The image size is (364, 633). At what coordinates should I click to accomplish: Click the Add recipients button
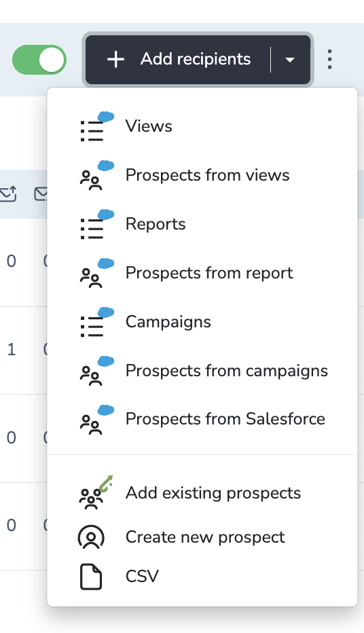pos(179,60)
